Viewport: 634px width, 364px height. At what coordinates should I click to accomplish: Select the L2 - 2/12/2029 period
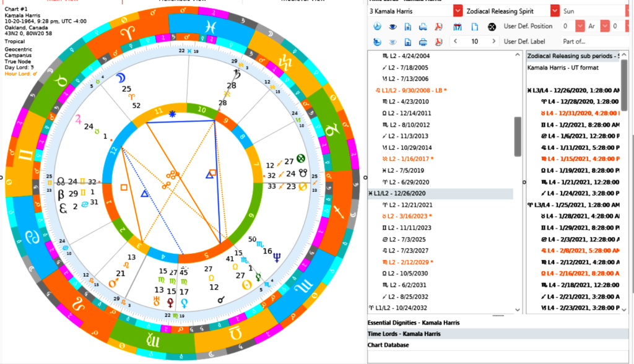(x=408, y=262)
